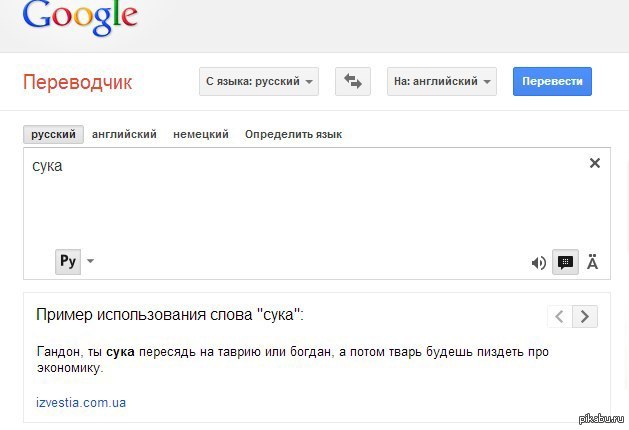Open the special characters Ä icon

click(x=592, y=263)
